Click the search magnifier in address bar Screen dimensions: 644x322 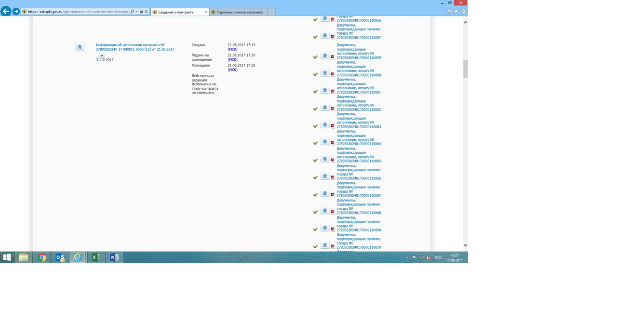point(132,12)
